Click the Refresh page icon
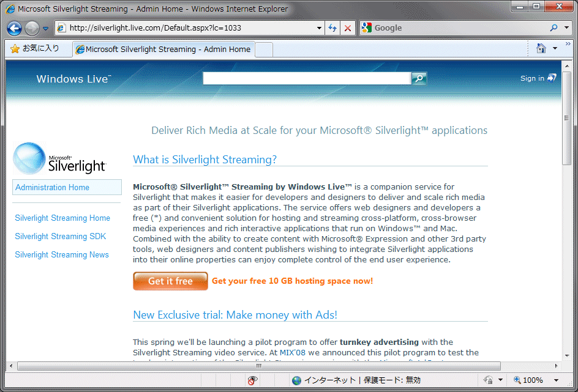Viewport: 578px width, 392px height. point(332,28)
